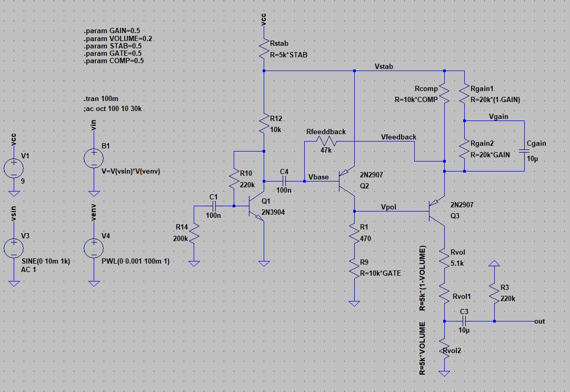
Task: Click the R9 resistor symbol
Action: (x=354, y=268)
